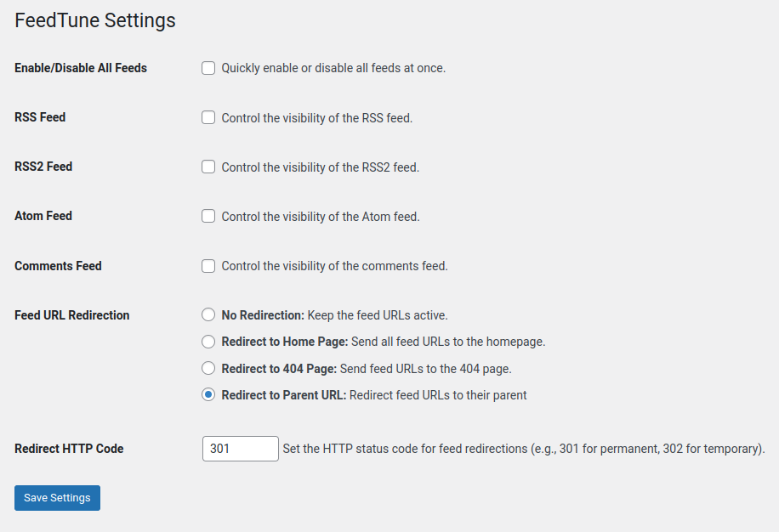Pick the Redirect to 404 Page radio button
Viewport: 779px width, 532px height.
click(208, 368)
